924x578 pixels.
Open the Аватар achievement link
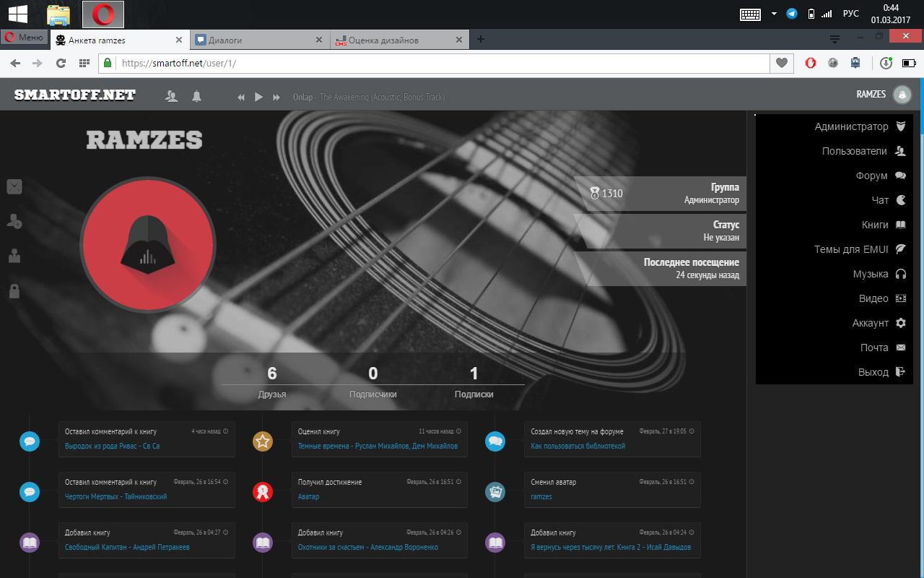[x=308, y=496]
